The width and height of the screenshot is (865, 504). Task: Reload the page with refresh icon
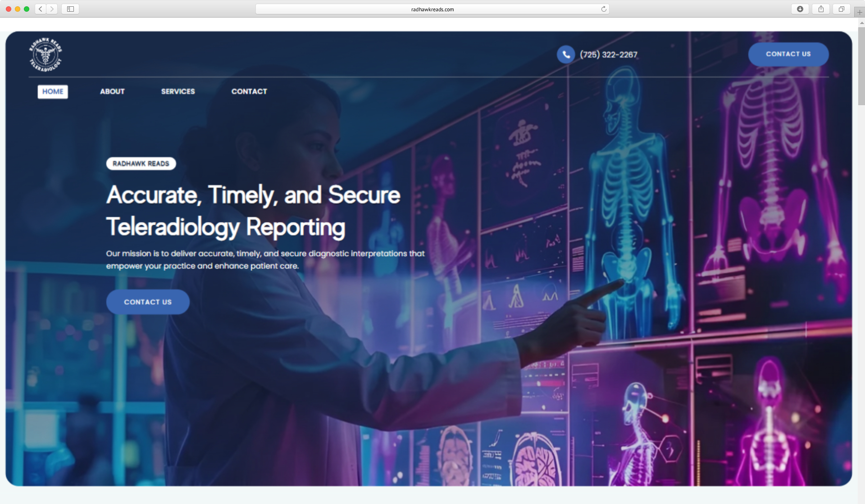[x=604, y=9]
